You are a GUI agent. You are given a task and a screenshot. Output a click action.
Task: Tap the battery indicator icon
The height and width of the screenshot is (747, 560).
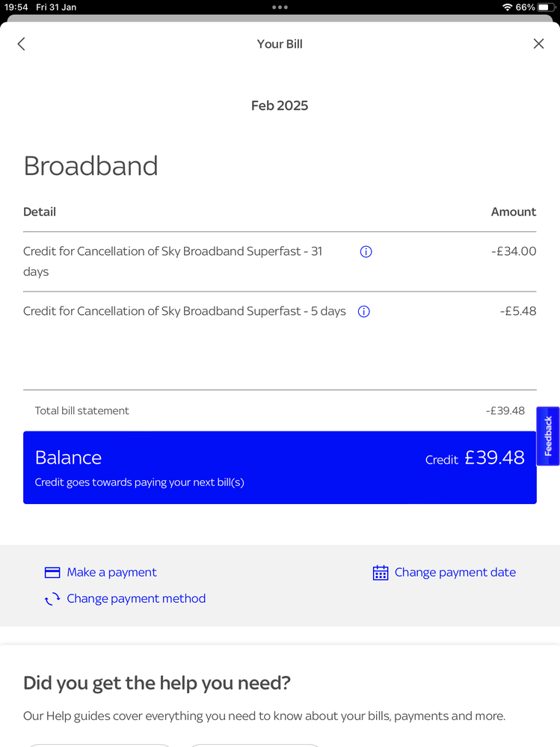(x=545, y=7)
